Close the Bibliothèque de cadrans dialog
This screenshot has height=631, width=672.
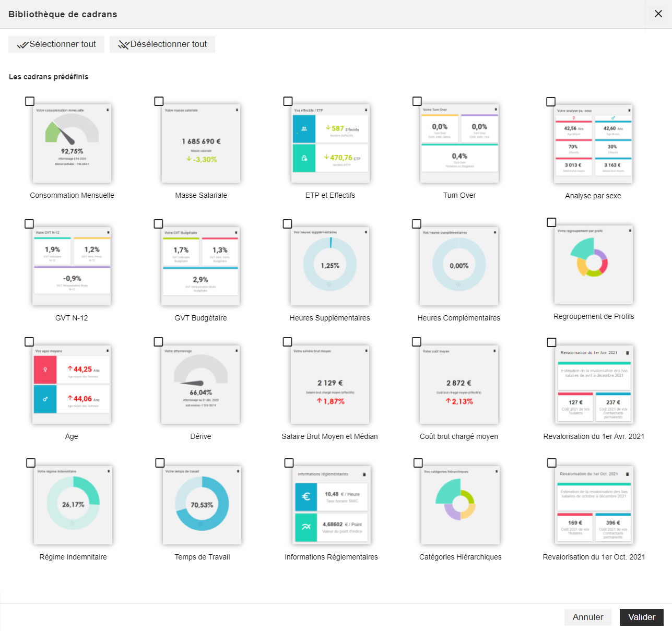(x=658, y=14)
